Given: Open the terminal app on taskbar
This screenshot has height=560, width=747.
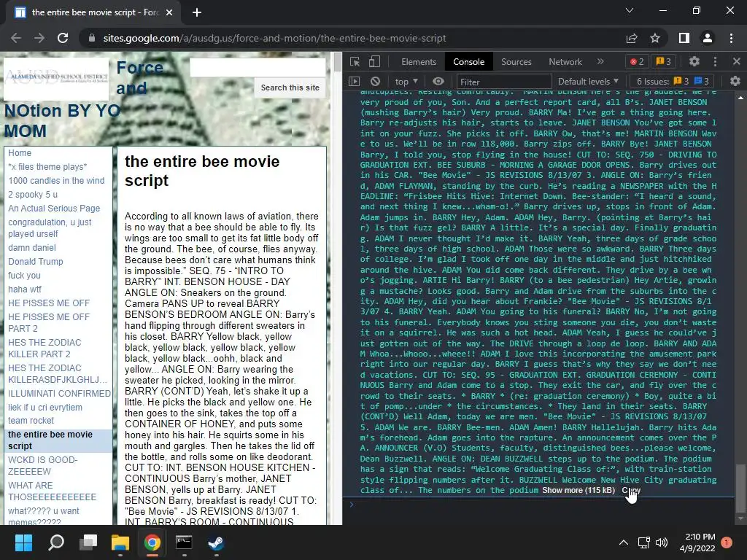Looking at the screenshot, I should tap(184, 542).
